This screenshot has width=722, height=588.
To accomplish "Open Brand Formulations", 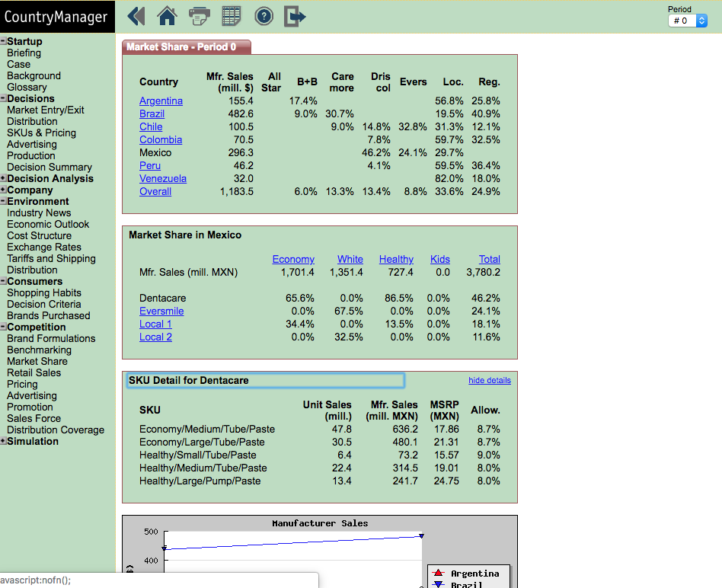I will [x=51, y=338].
